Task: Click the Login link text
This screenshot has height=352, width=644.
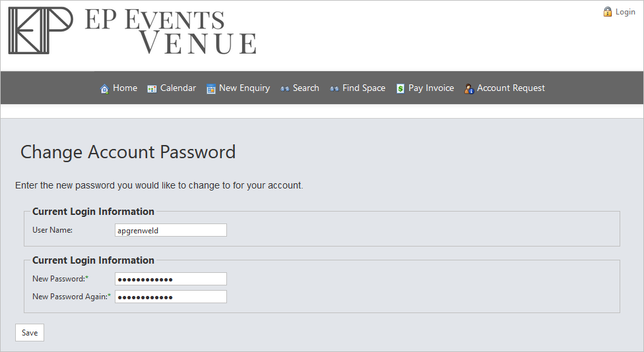Action: pos(625,12)
